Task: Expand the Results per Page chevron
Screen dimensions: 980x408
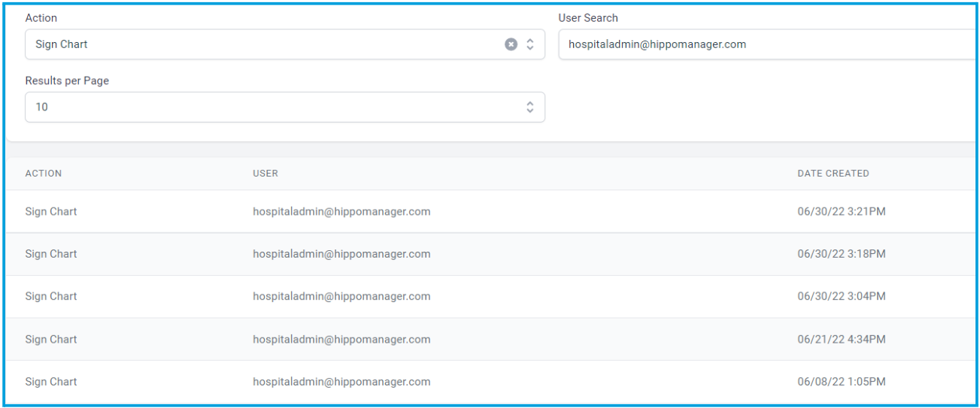Action: [x=529, y=107]
